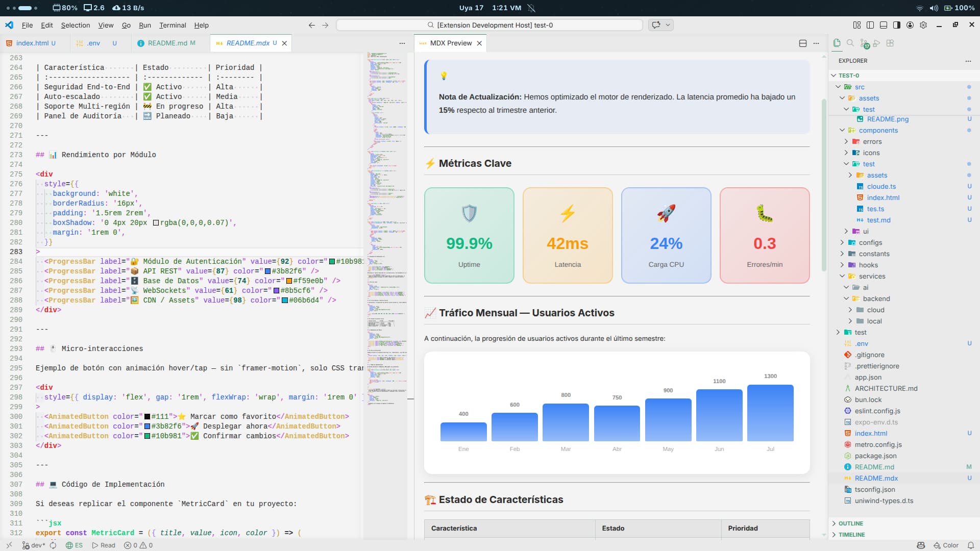This screenshot has width=980, height=551.
Task: Customize layout via the title bar icon
Action: coord(856,25)
